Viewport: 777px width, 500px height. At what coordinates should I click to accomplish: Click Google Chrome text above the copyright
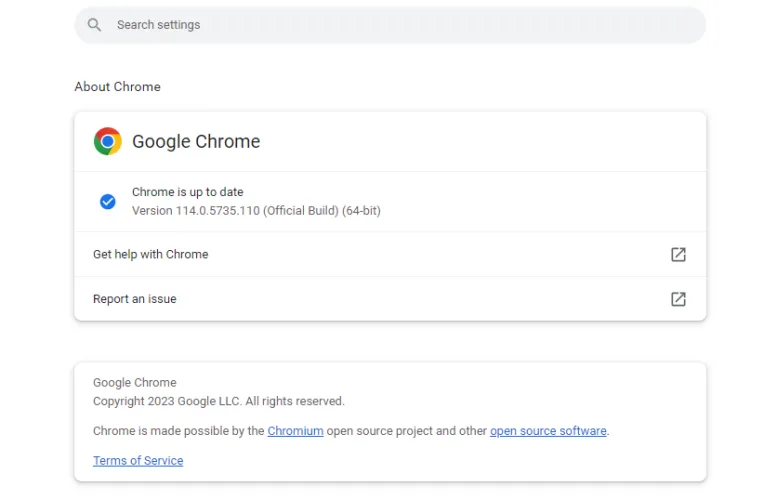[134, 382]
